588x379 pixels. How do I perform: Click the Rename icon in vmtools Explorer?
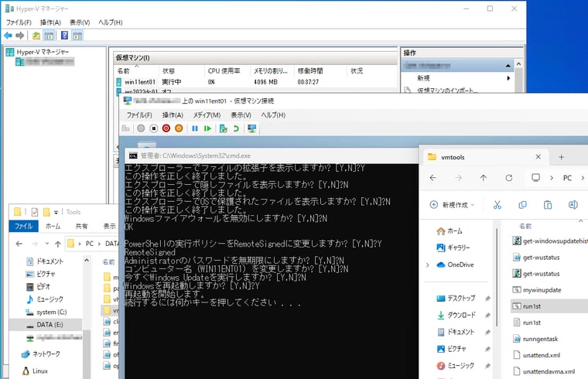coord(573,205)
